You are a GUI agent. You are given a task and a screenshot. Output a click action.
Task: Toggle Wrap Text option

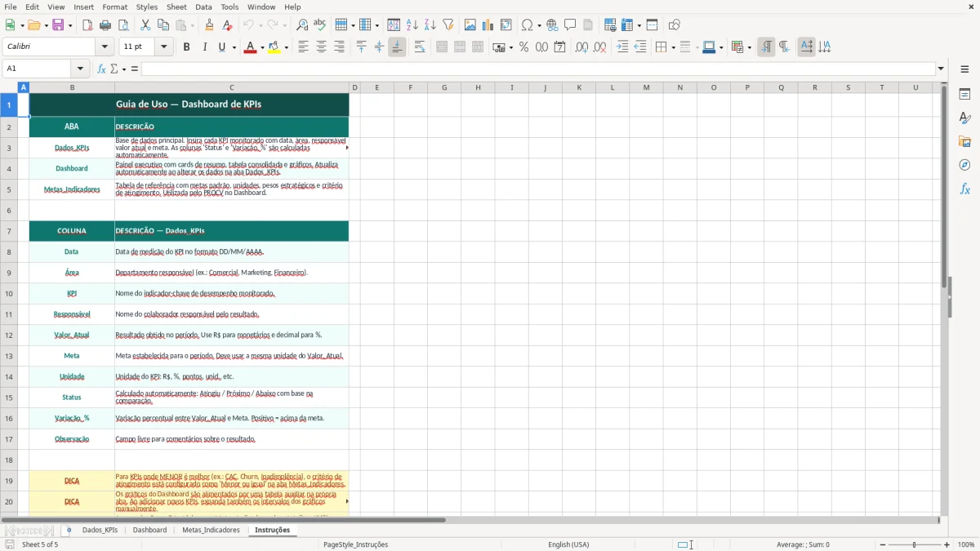point(420,47)
